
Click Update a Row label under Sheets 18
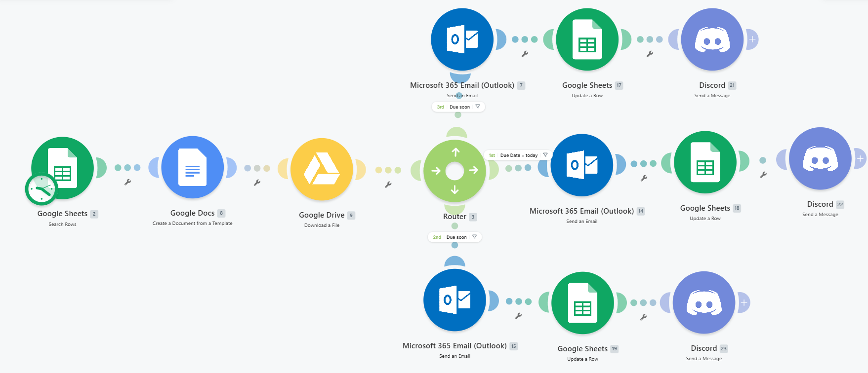click(705, 219)
